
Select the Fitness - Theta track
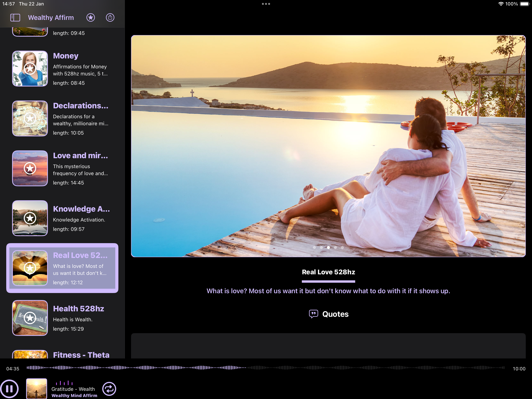62,354
